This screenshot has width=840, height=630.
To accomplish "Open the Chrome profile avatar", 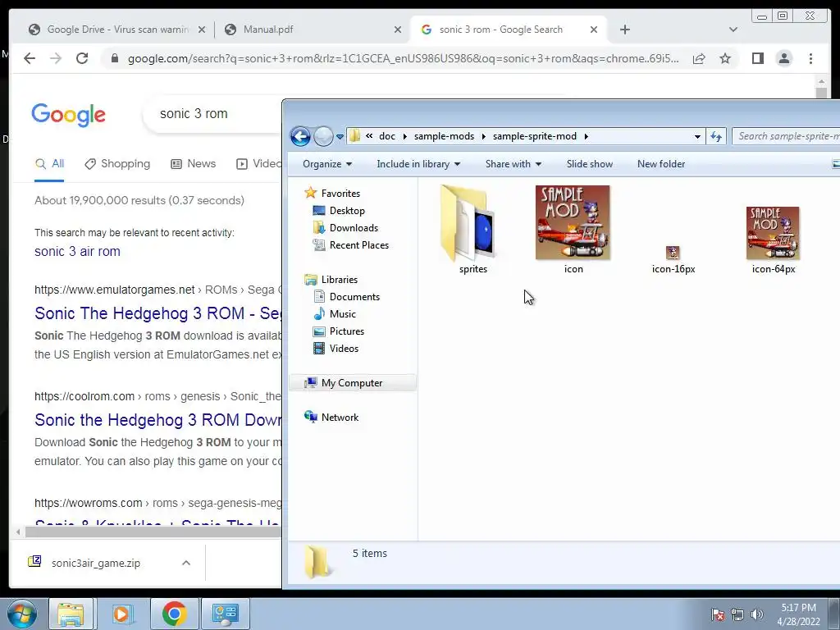I will pyautogui.click(x=783, y=58).
